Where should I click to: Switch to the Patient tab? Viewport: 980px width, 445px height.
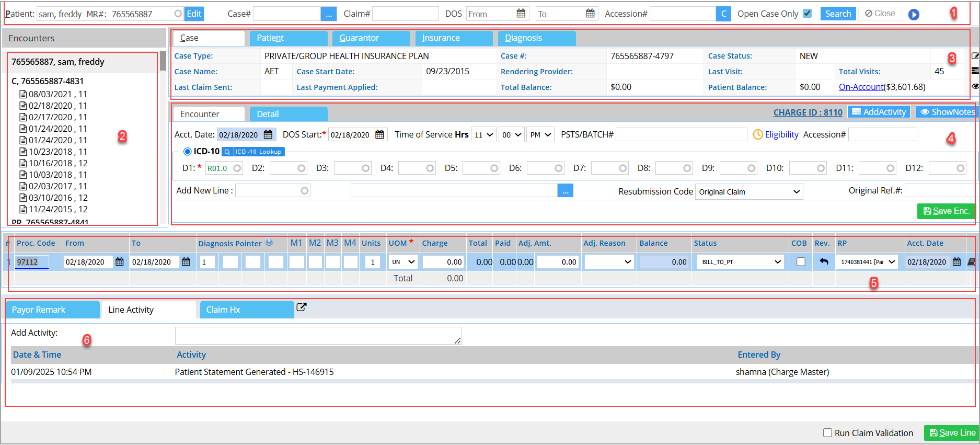pos(289,38)
